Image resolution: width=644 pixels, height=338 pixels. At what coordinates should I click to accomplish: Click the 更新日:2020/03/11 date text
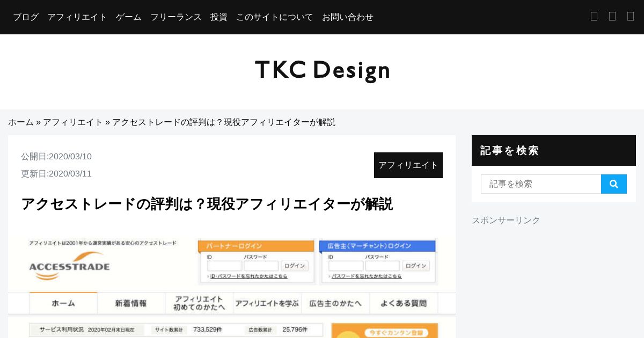[x=56, y=174]
